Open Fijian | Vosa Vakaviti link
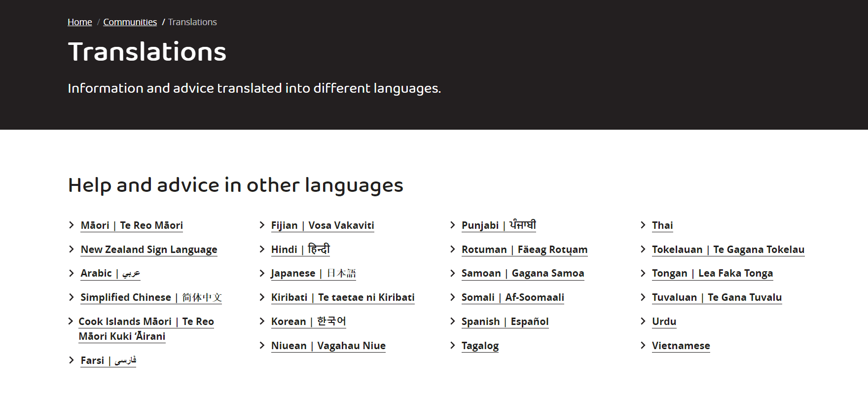The image size is (868, 395). tap(323, 225)
